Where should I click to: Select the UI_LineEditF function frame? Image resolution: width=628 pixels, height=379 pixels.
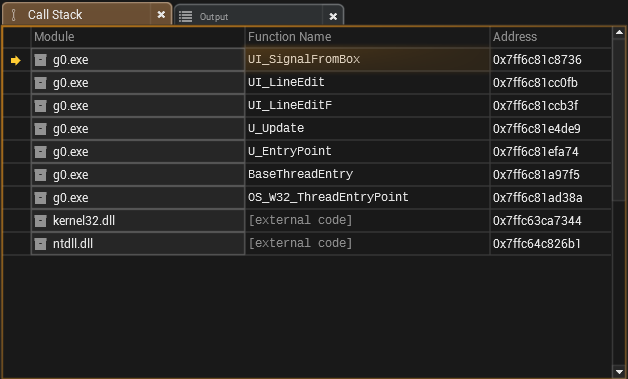tap(367, 105)
